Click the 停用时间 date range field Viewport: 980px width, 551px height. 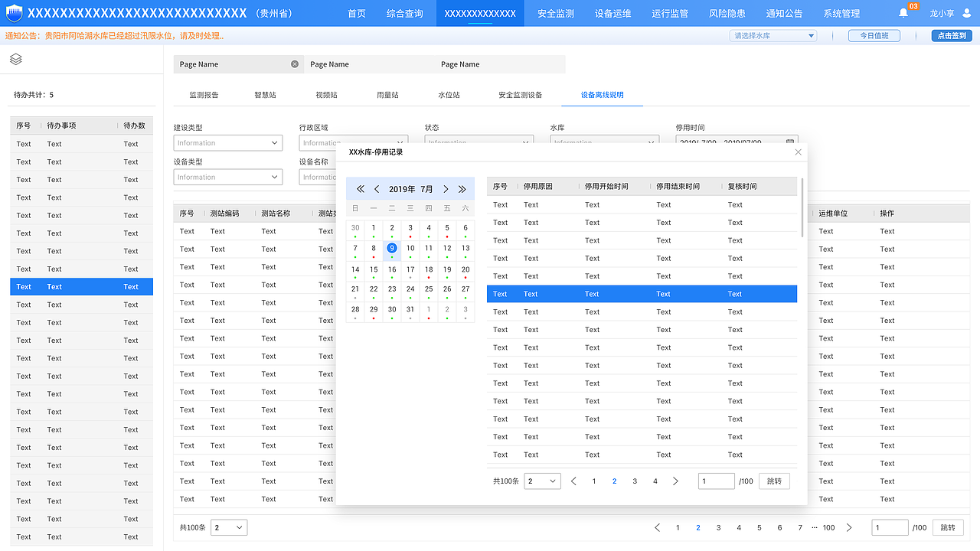[x=737, y=142]
